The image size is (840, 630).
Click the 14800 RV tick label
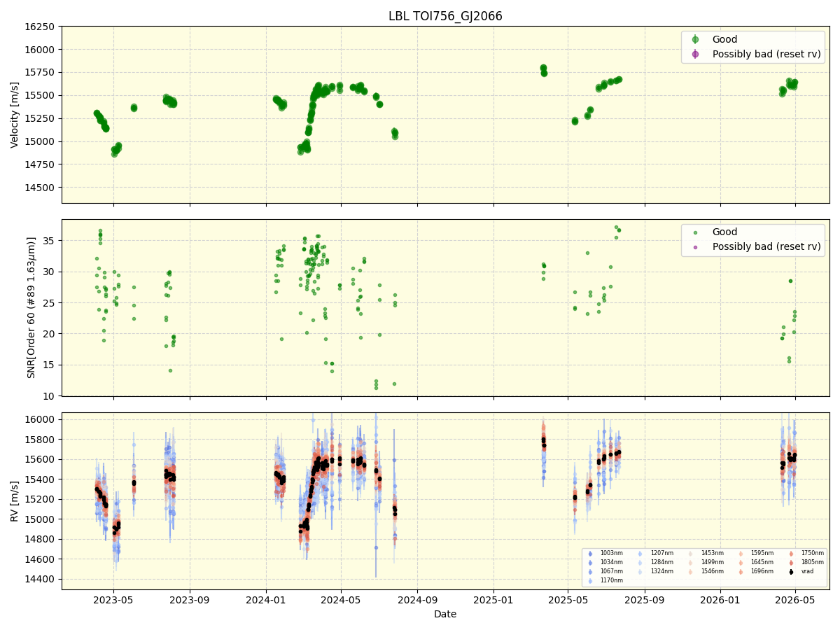40,539
